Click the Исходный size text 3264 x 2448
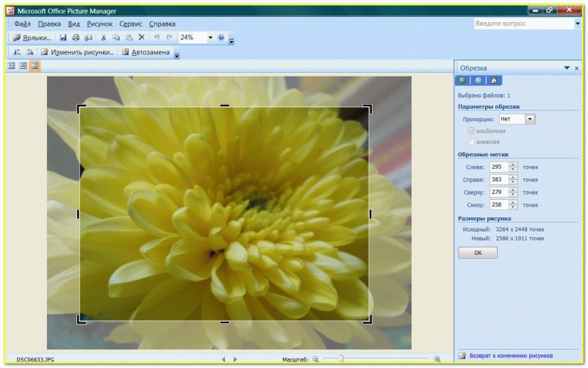The width and height of the screenshot is (588, 368). 520,229
